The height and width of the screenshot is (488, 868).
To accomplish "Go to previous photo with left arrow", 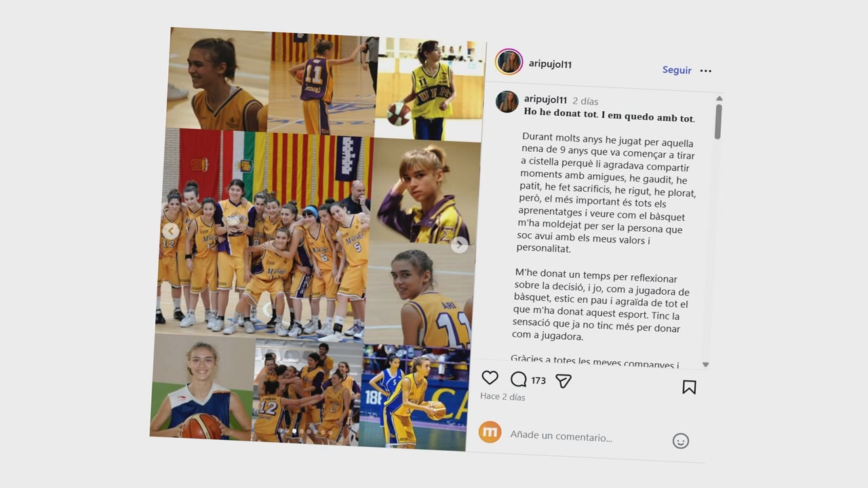I will [x=171, y=231].
